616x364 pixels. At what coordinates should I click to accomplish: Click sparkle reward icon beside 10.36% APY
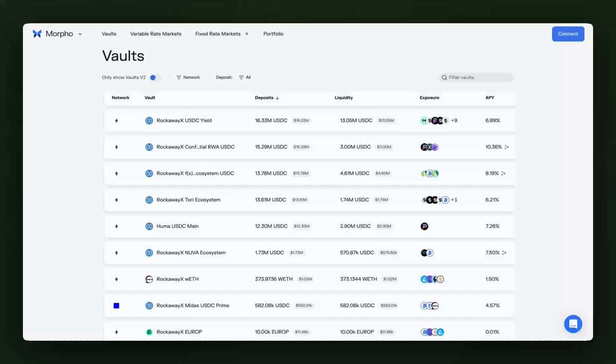click(507, 147)
